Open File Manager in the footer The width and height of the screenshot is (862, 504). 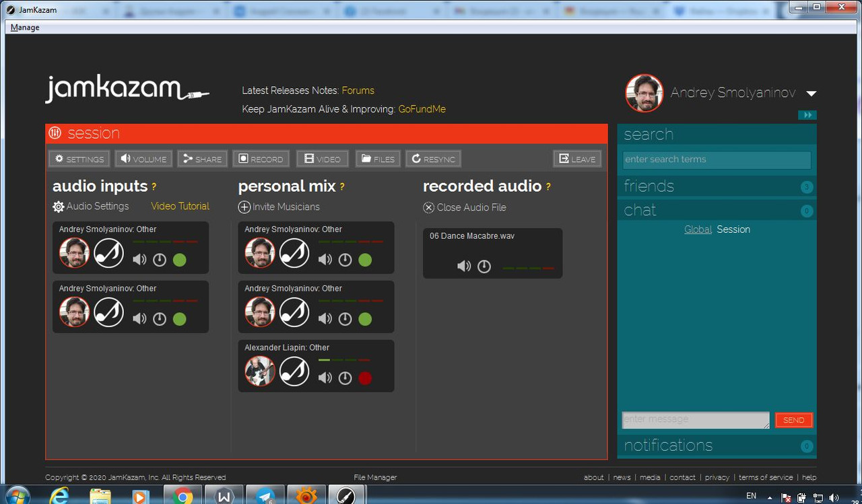click(375, 477)
